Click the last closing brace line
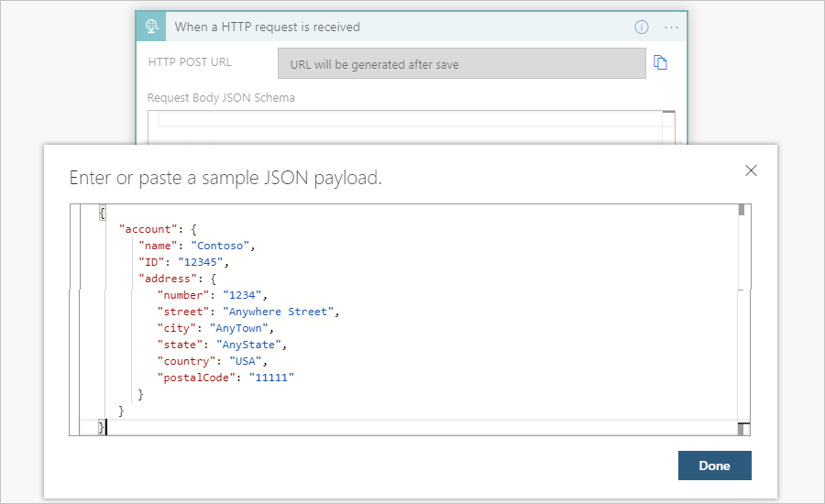The image size is (825, 504). pos(103,427)
